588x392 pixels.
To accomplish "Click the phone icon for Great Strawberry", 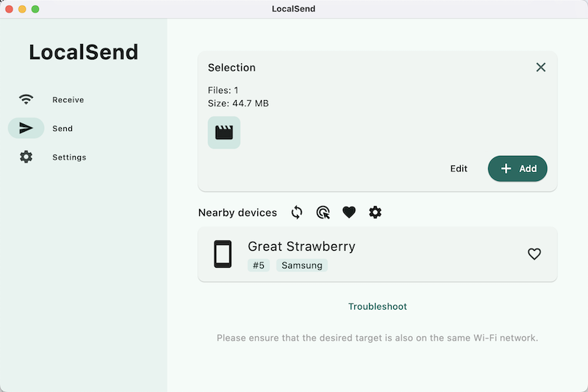I will click(x=223, y=254).
